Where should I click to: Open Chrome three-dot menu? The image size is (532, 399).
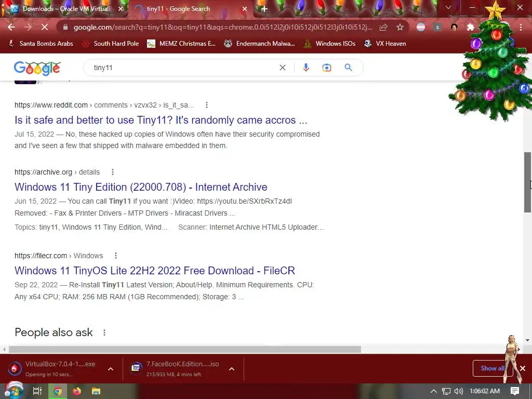click(x=521, y=27)
